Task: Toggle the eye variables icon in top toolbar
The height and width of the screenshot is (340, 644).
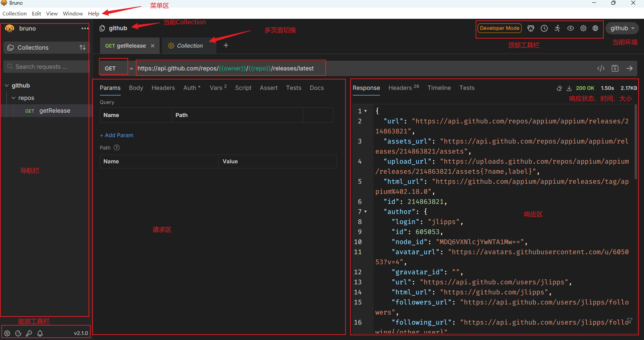Action: pyautogui.click(x=570, y=29)
